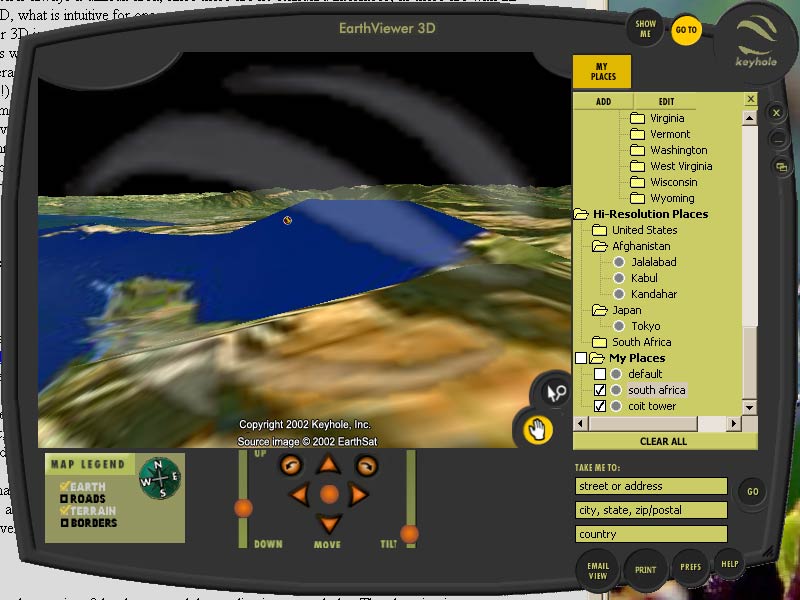Click horizontal scrollbar right arrow
The width and height of the screenshot is (800, 600).
pos(734,423)
